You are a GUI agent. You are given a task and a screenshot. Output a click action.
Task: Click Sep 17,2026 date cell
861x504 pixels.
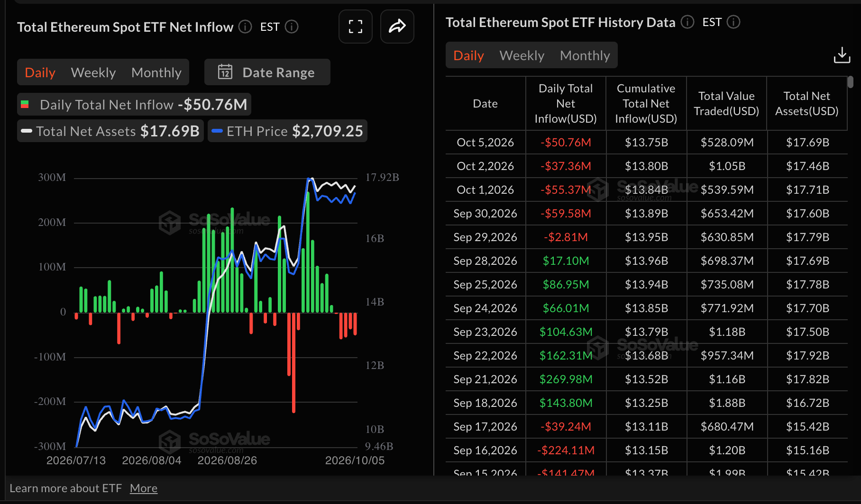point(485,426)
